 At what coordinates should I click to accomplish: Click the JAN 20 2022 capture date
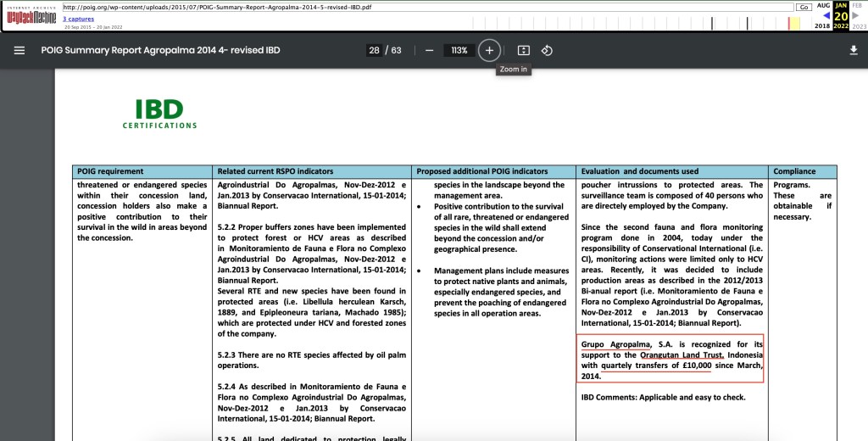[841, 14]
